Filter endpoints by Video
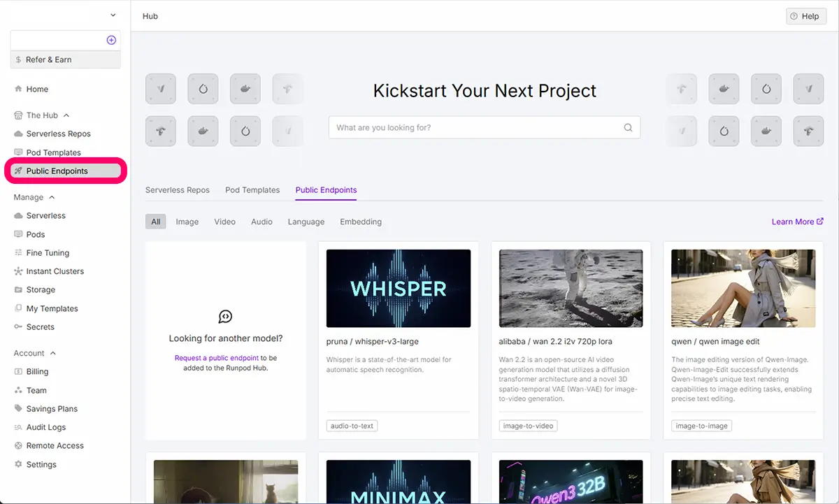This screenshot has height=504, width=839. click(224, 222)
